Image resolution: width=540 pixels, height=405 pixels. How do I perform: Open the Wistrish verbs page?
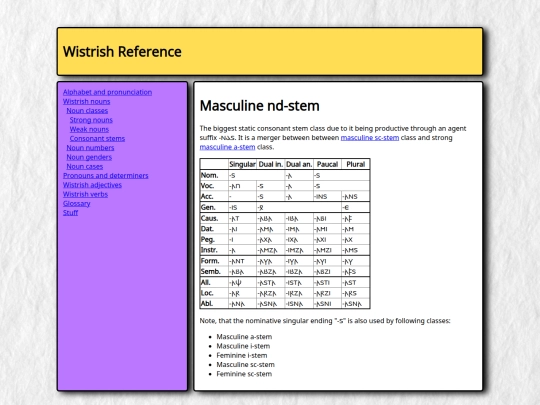[85, 194]
